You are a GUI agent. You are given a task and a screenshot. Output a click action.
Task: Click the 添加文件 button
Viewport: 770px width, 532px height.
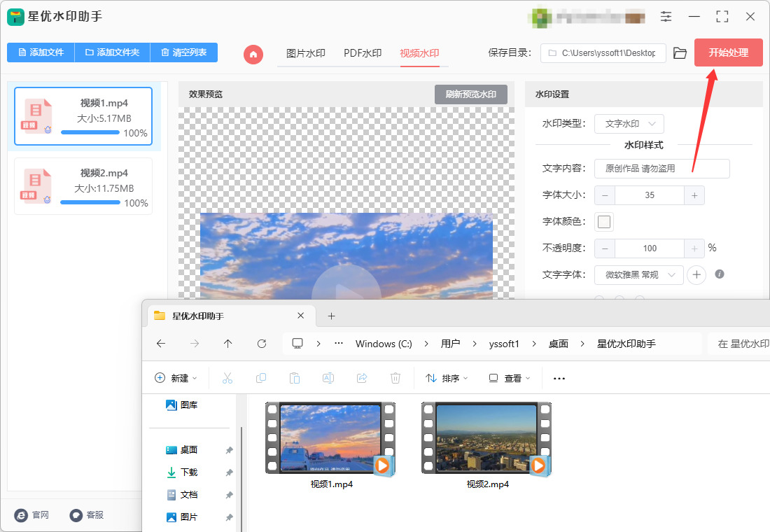41,52
